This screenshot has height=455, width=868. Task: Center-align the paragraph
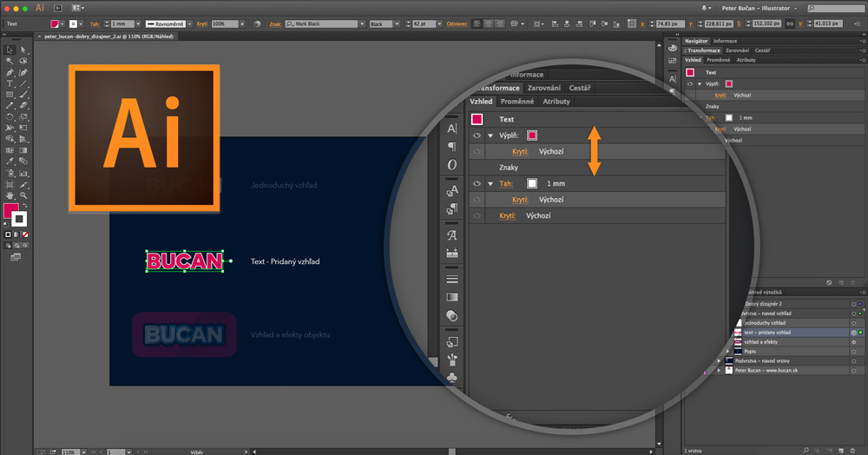coord(489,23)
